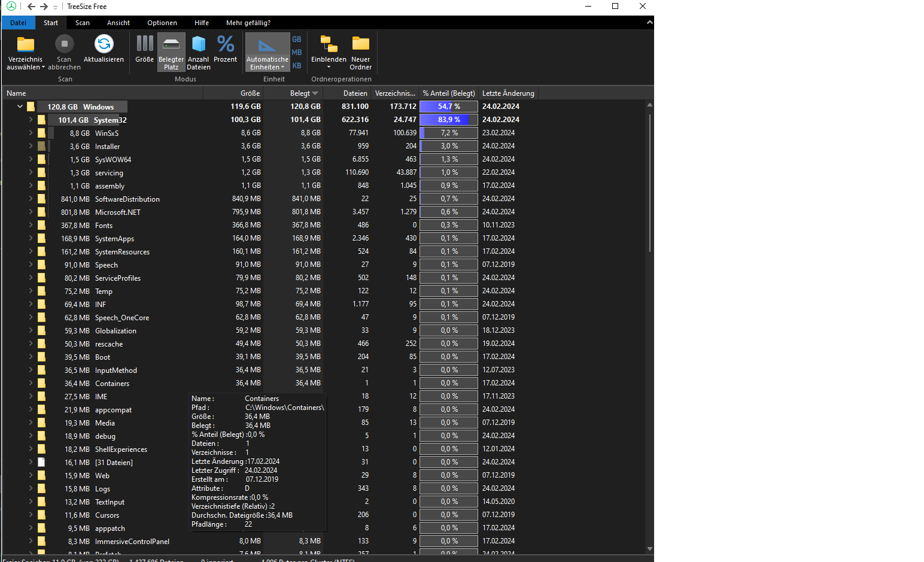This screenshot has height=562, width=924.
Task: Switch to the Ansicht ribbon tab
Action: point(118,23)
